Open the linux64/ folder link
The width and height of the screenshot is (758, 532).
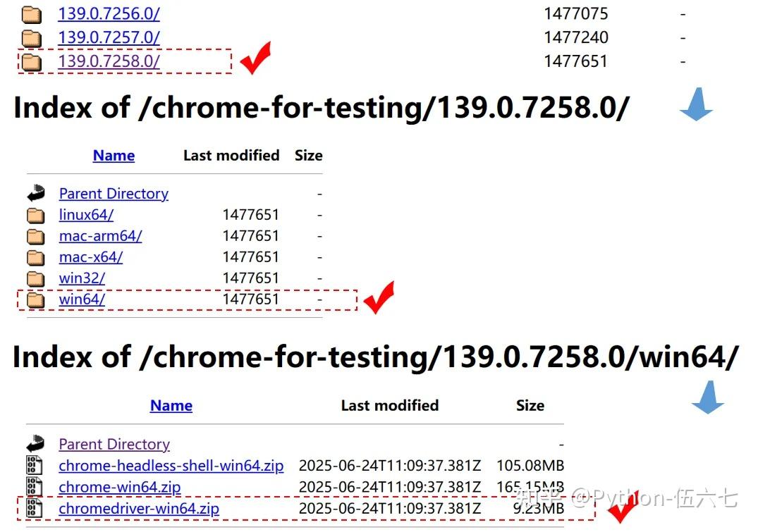pos(86,215)
